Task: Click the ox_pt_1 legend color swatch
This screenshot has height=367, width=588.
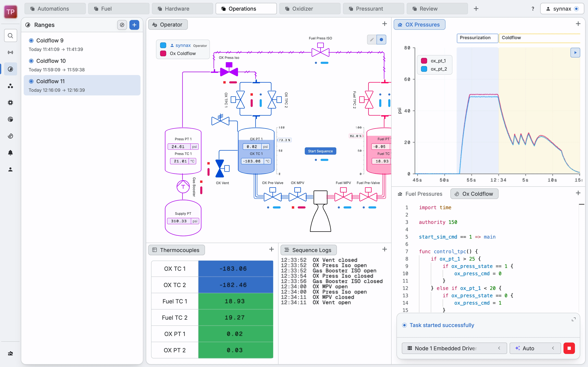Action: click(424, 61)
